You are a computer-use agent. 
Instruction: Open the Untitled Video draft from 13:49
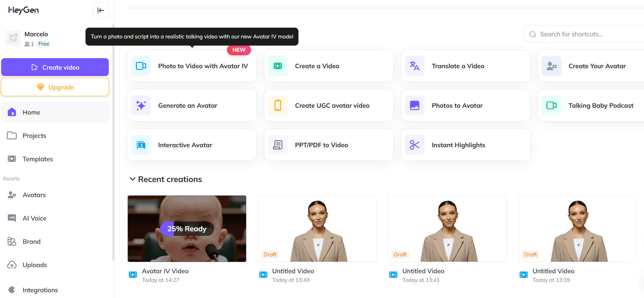click(x=317, y=229)
